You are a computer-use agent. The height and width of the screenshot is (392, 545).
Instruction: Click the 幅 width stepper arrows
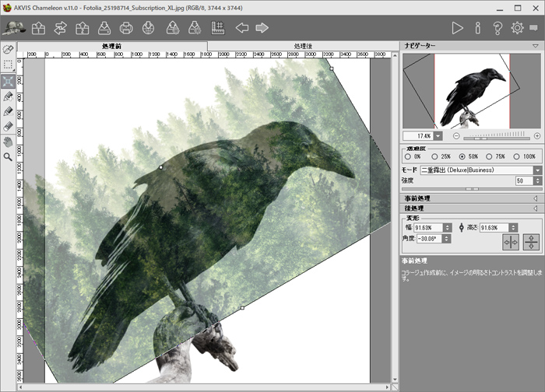tap(448, 228)
